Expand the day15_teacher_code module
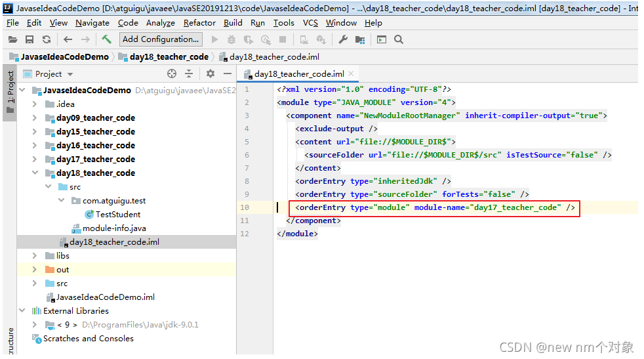644x359 pixels. [35, 132]
